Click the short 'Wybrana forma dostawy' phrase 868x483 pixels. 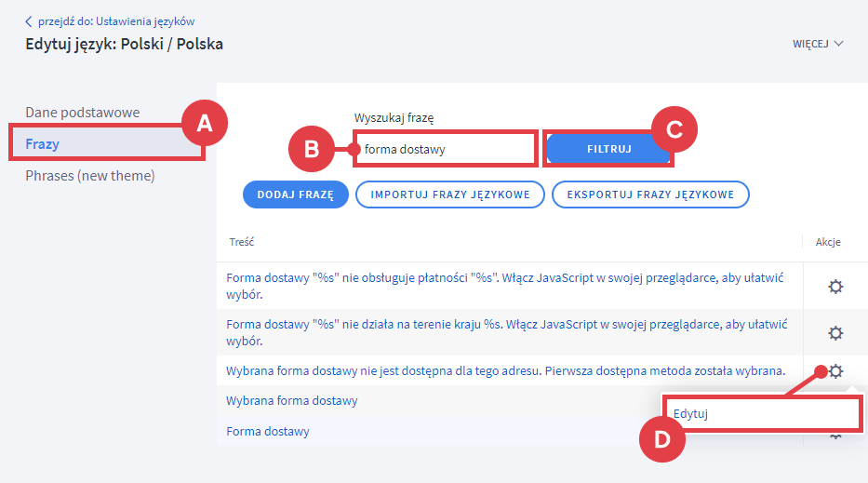(291, 401)
